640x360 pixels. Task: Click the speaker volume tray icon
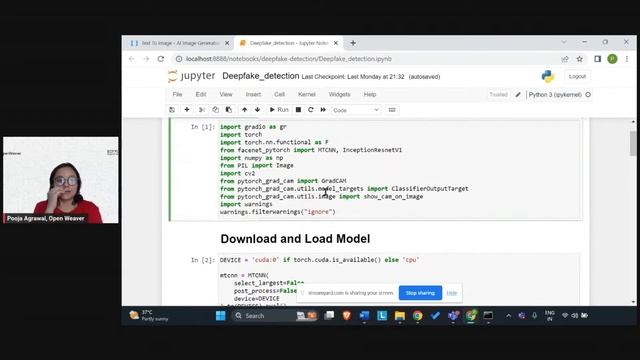[575, 316]
